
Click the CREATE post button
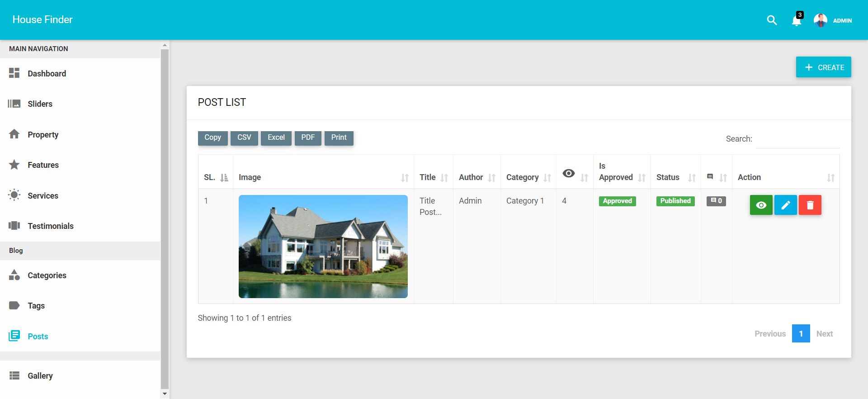point(823,67)
